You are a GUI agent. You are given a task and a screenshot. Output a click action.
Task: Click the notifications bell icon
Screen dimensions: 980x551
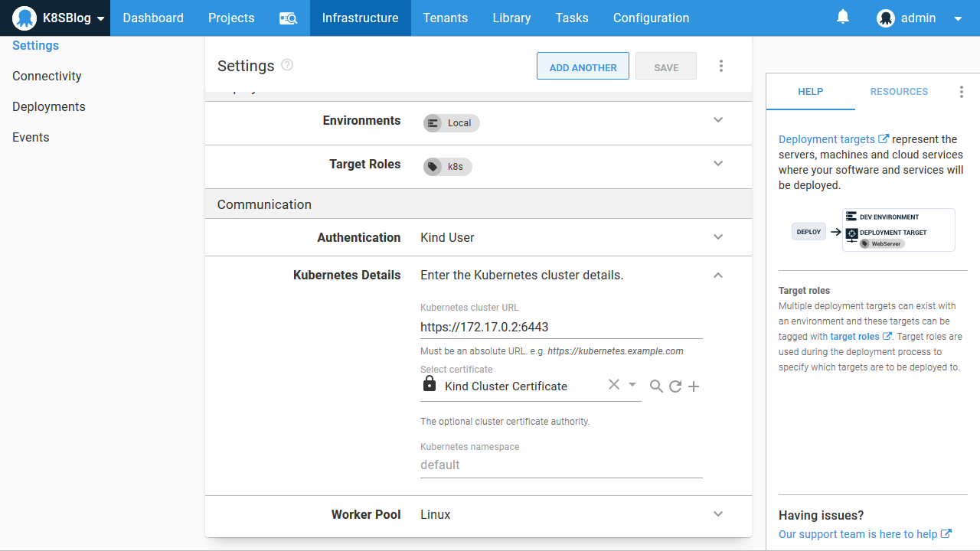point(843,17)
